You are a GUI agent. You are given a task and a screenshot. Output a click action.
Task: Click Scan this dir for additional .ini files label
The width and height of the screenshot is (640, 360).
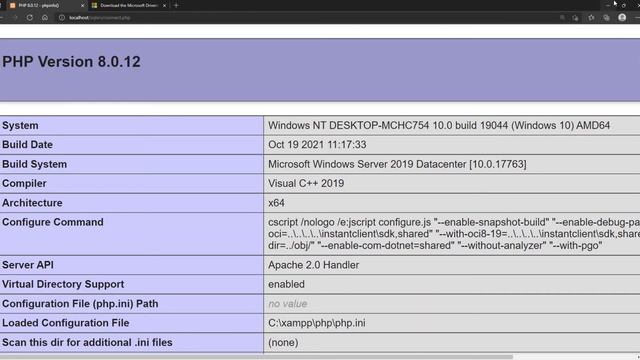pyautogui.click(x=87, y=342)
